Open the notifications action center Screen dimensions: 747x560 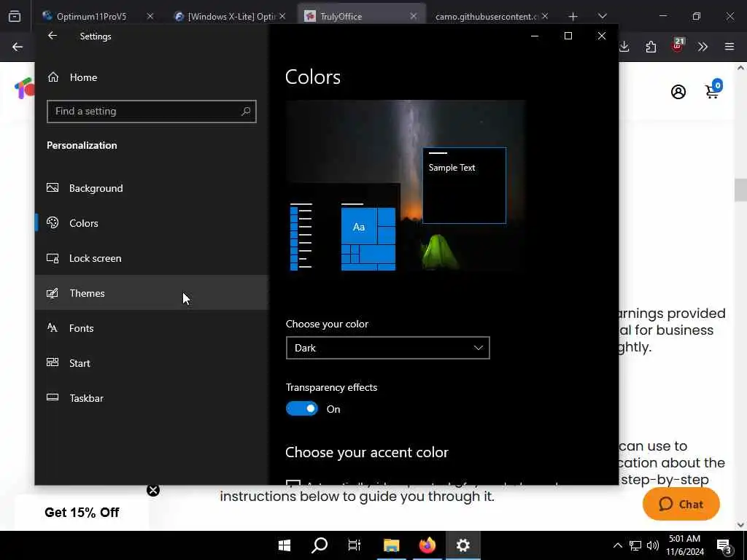tap(724, 546)
